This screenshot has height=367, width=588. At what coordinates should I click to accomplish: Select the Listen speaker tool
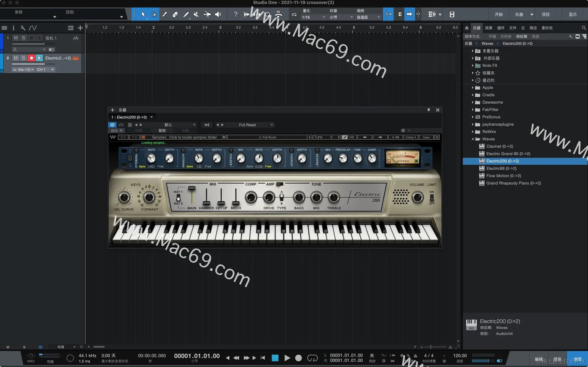[x=218, y=14]
